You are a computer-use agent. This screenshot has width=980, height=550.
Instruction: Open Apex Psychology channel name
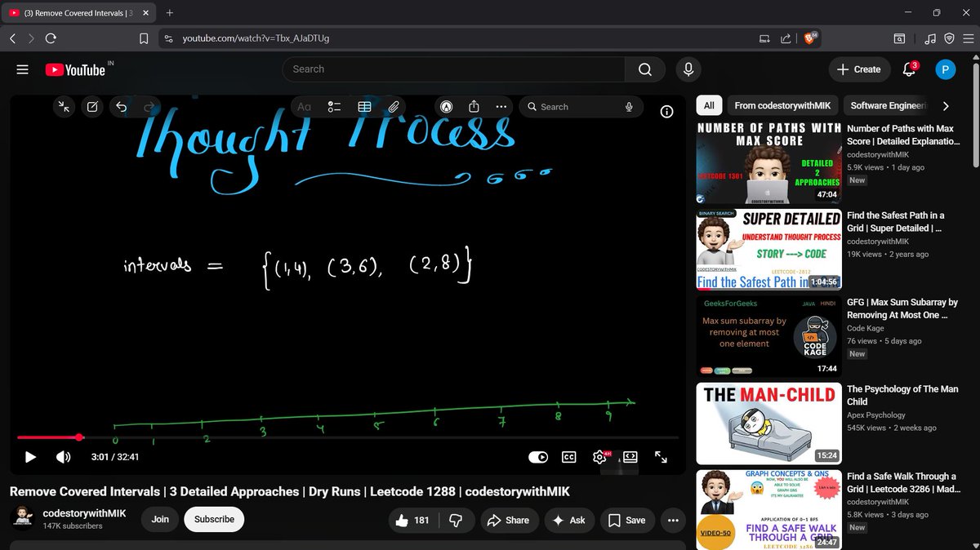pyautogui.click(x=876, y=415)
